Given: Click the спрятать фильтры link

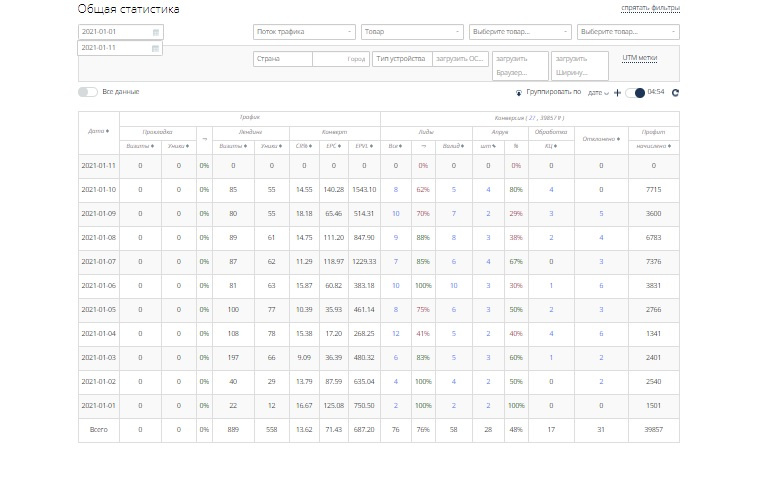Looking at the screenshot, I should (651, 8).
